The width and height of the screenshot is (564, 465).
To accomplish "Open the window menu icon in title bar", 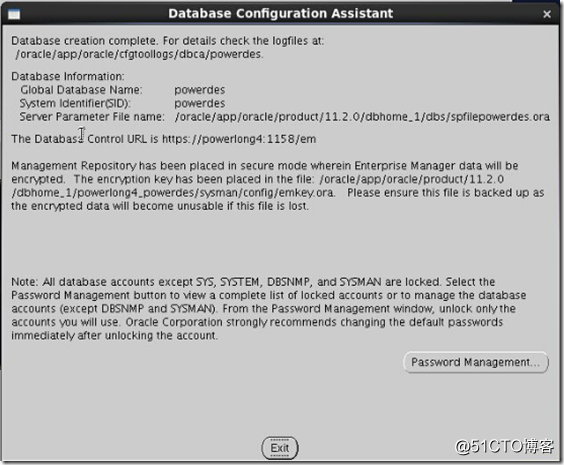I will (14, 14).
